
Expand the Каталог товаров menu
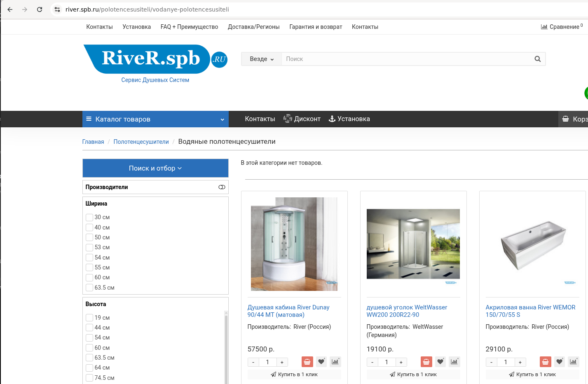point(155,119)
